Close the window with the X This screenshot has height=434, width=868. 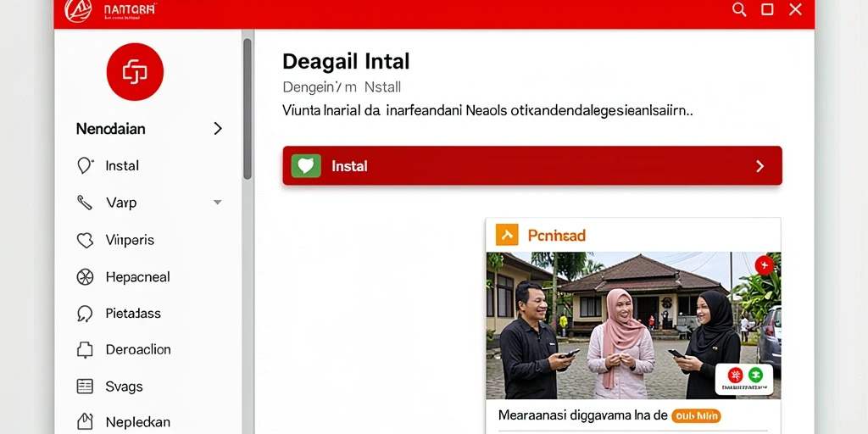pos(795,9)
